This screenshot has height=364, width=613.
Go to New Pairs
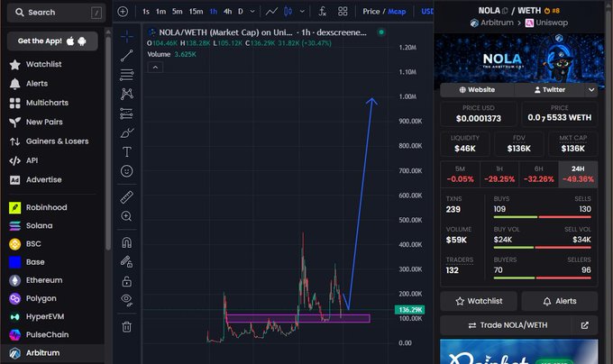(53, 122)
